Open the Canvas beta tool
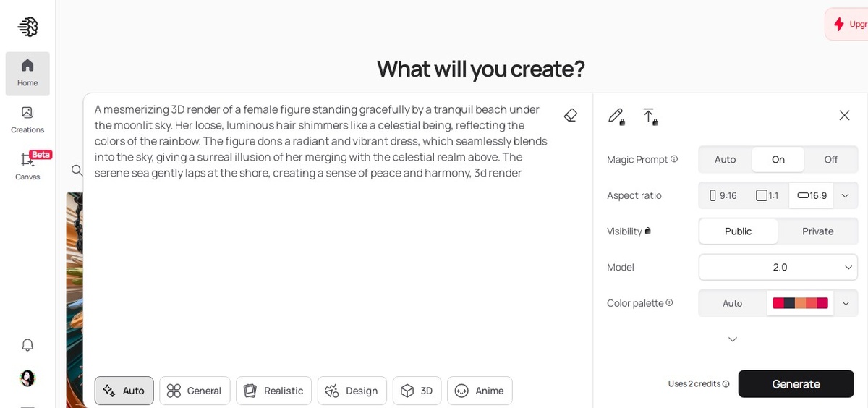Image resolution: width=868 pixels, height=408 pixels. (x=27, y=166)
